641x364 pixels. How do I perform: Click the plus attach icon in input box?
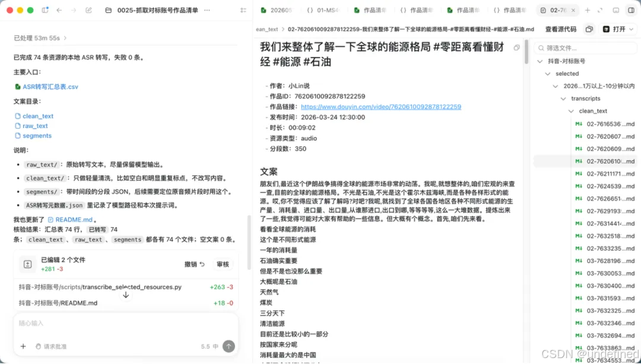click(x=23, y=346)
